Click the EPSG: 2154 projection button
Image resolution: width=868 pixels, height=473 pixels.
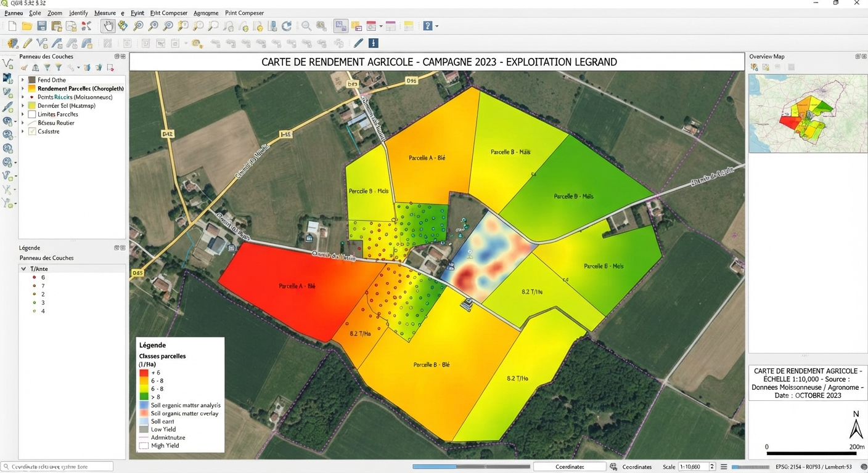click(x=814, y=467)
